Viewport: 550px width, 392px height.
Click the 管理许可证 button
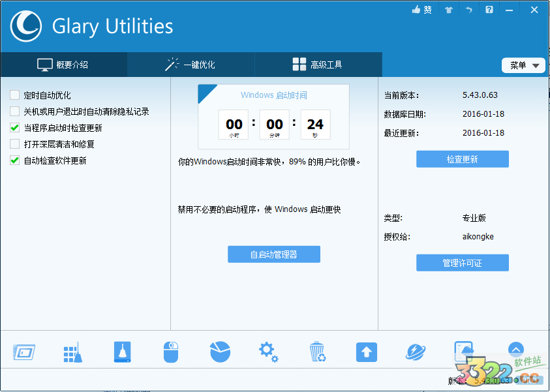[463, 263]
